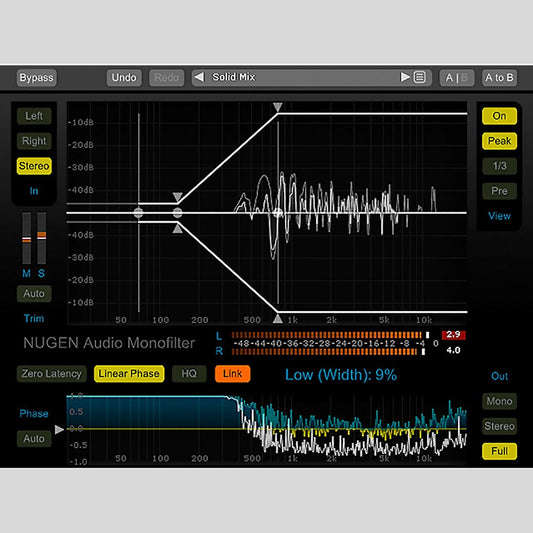Image resolution: width=533 pixels, height=533 pixels.
Task: Enable Auto trim
Action: coord(34,293)
